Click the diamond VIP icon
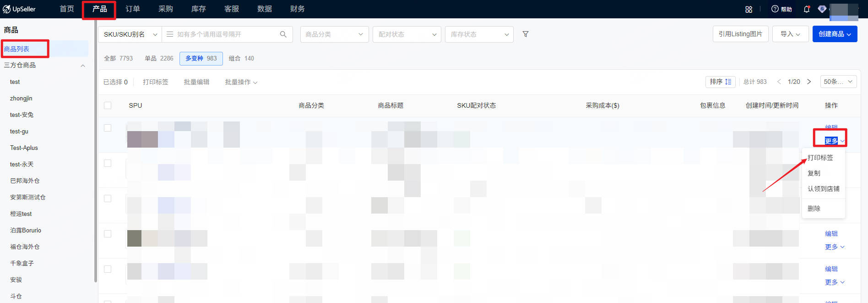 point(822,9)
